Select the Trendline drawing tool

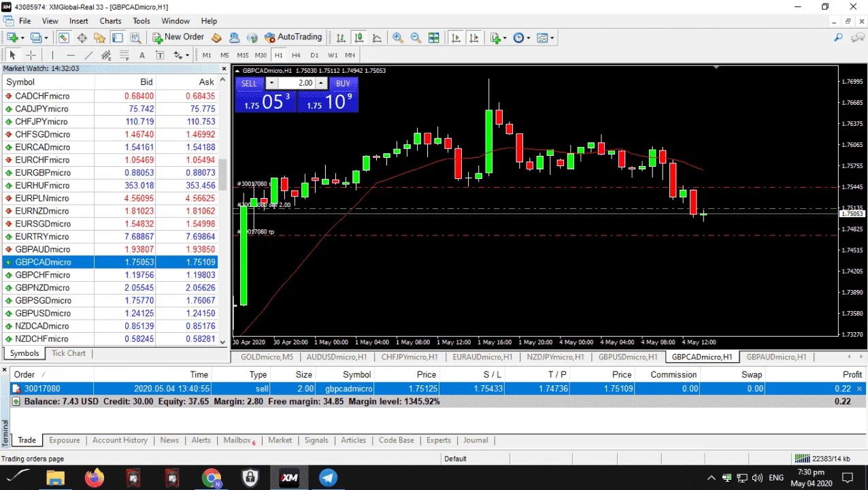tap(88, 55)
